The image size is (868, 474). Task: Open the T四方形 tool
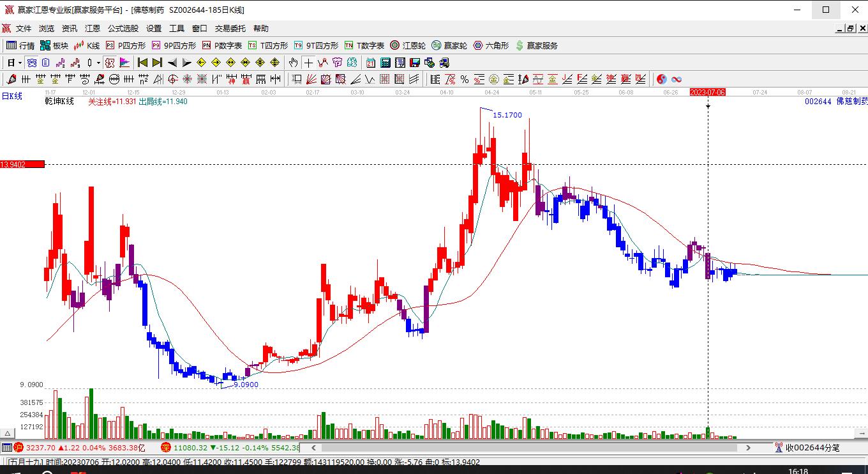click(x=268, y=45)
